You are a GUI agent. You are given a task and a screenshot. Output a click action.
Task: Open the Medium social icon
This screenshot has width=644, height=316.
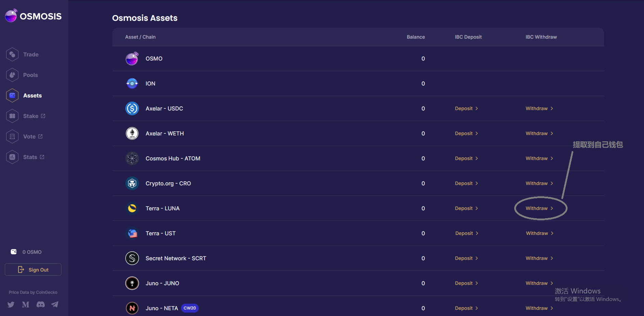(26, 304)
